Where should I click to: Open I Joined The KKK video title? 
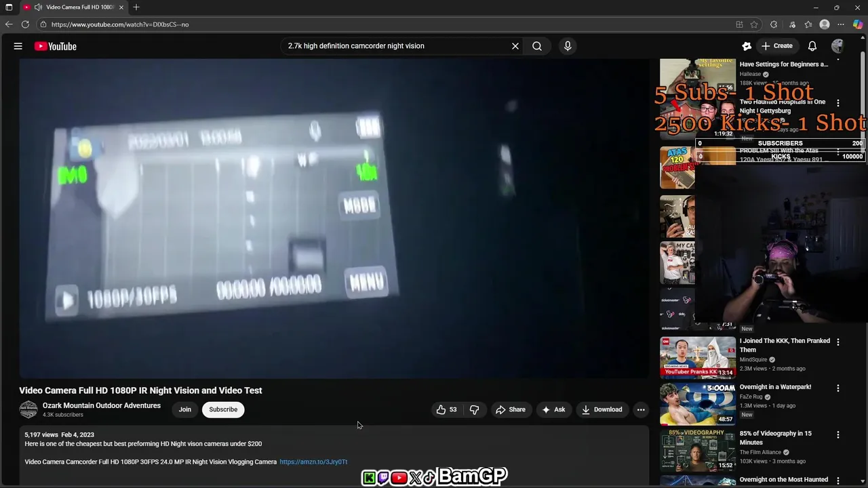point(785,345)
